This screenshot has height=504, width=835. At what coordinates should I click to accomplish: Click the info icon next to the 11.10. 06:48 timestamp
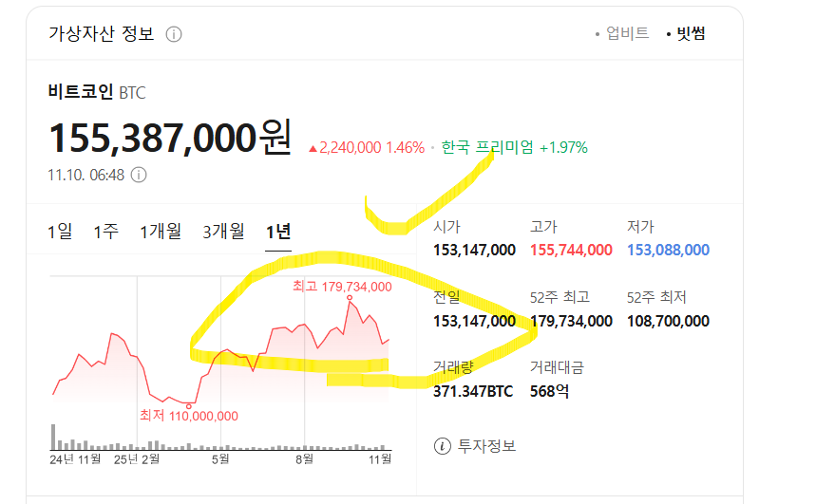pos(139,175)
